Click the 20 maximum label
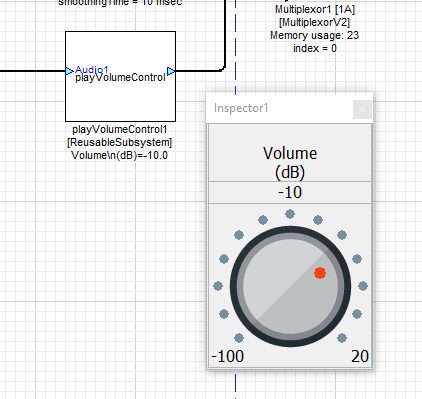 click(x=360, y=356)
